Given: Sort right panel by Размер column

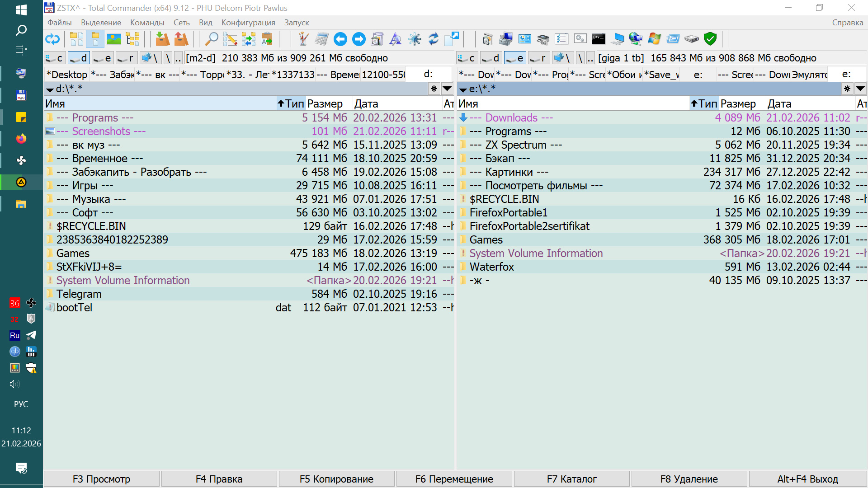Looking at the screenshot, I should 738,104.
